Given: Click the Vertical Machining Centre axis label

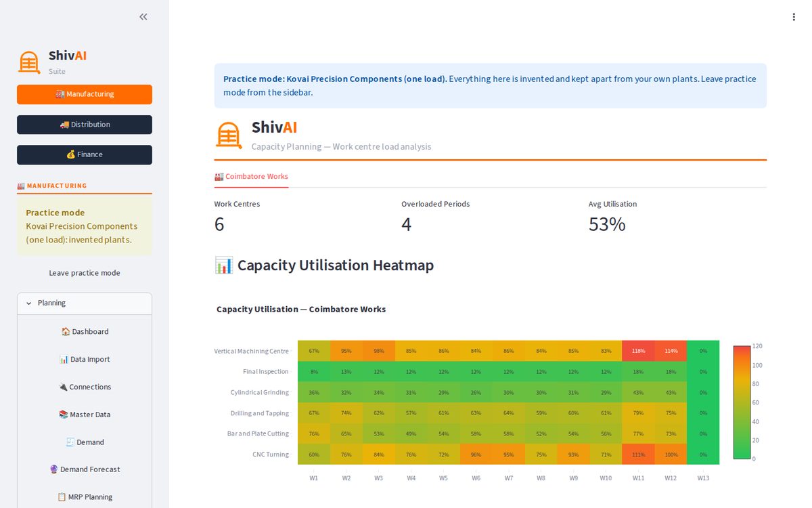Looking at the screenshot, I should [251, 351].
